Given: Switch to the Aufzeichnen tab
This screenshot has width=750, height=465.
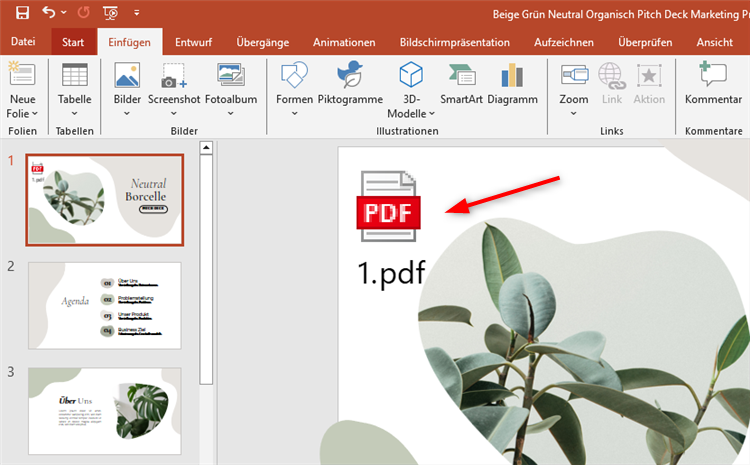Looking at the screenshot, I should [563, 42].
